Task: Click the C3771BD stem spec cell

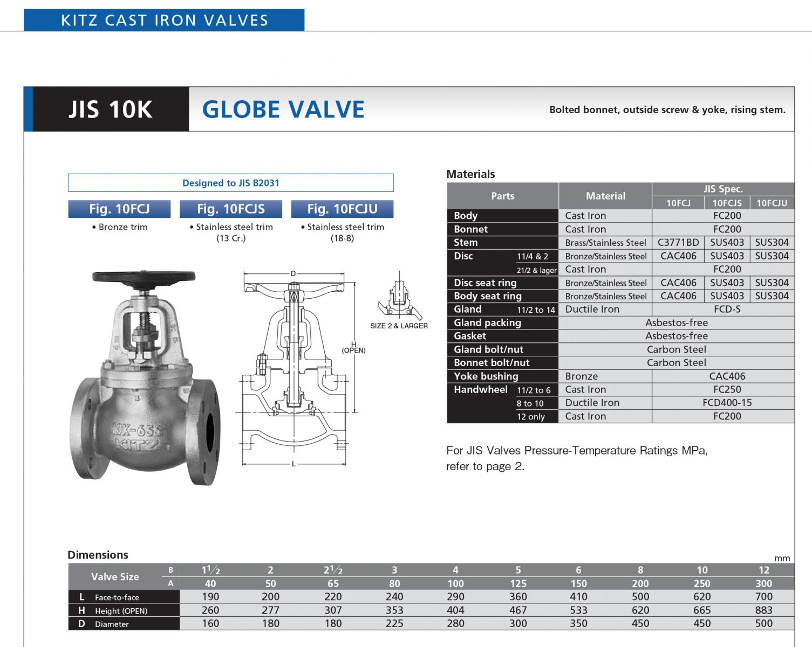Action: pyautogui.click(x=678, y=243)
